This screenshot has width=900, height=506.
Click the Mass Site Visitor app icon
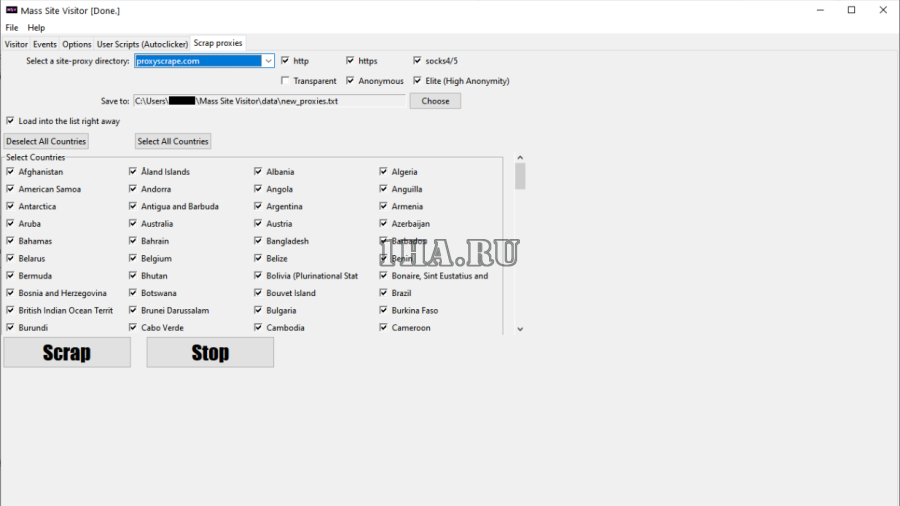point(11,10)
